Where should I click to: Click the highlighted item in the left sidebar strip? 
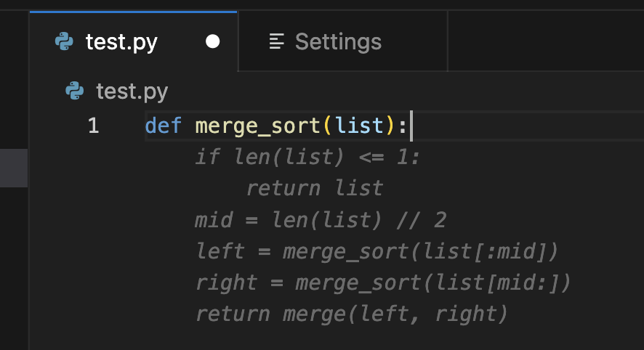[x=14, y=167]
